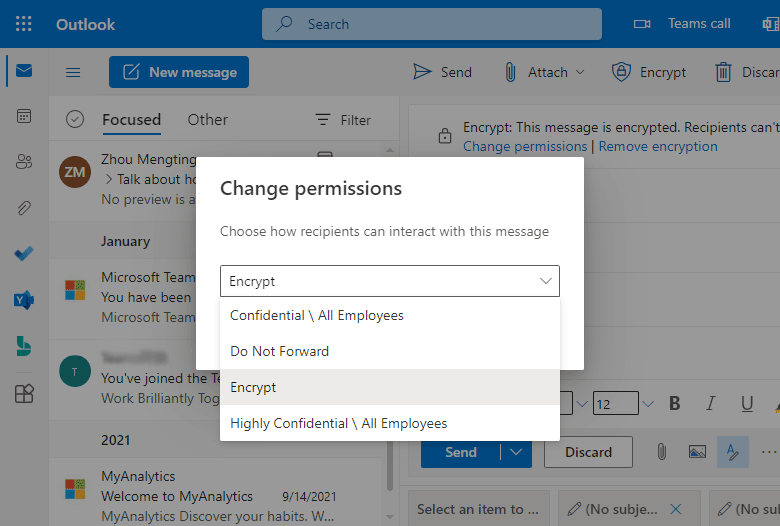Toggle Italic formatting in compose toolbar
This screenshot has width=780, height=526.
coord(711,404)
